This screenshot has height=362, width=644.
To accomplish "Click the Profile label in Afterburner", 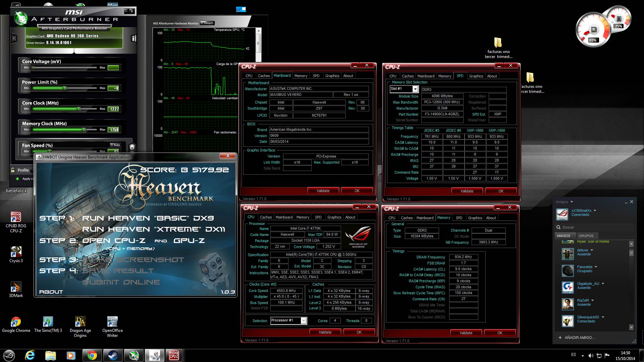I will click(x=23, y=170).
